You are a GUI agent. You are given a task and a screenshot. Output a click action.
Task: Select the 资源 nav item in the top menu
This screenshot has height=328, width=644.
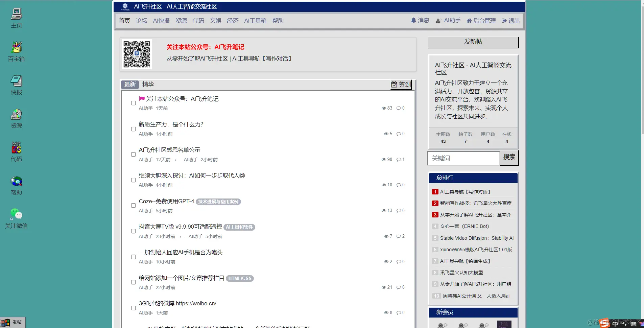coord(181,21)
